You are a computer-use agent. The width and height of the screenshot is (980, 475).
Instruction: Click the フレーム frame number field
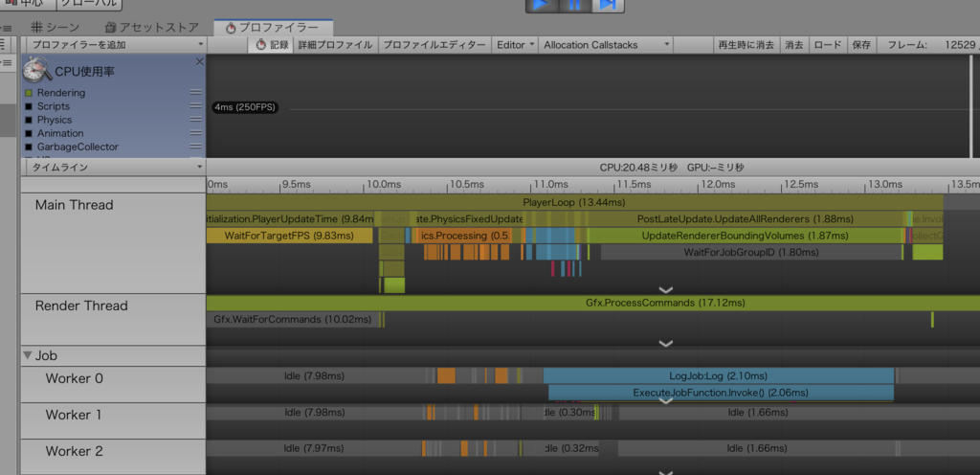point(960,45)
